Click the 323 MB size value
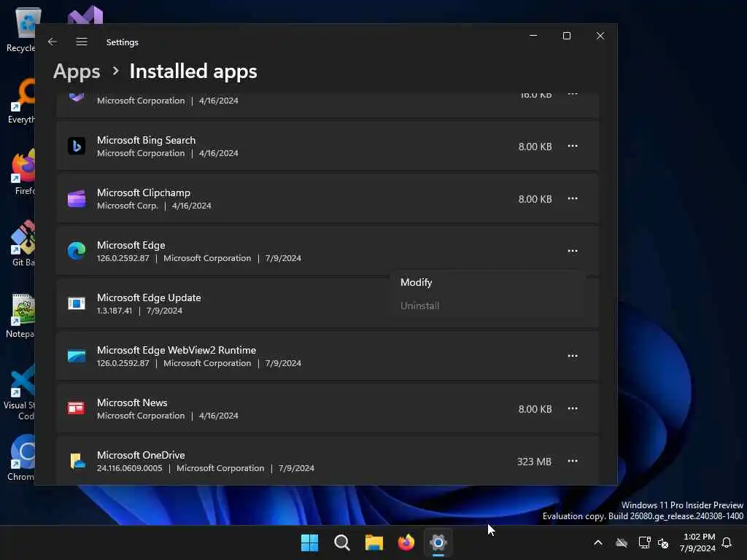The width and height of the screenshot is (747, 560). [534, 462]
